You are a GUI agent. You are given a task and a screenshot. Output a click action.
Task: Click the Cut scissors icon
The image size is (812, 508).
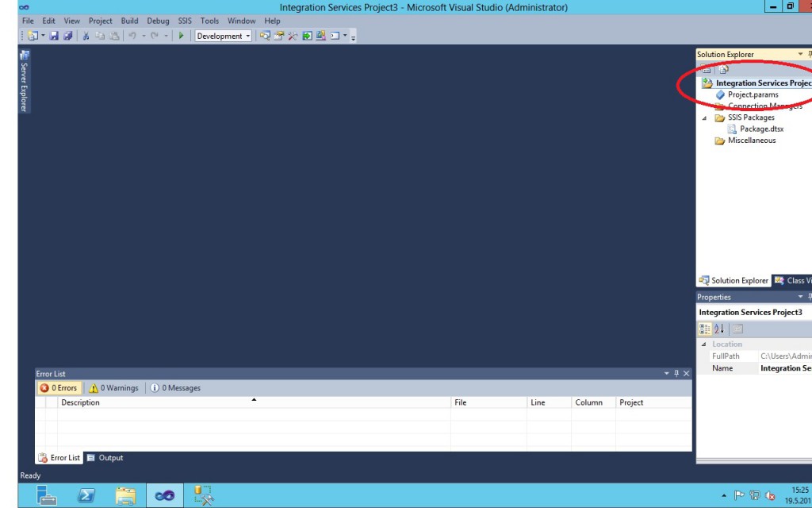point(86,36)
